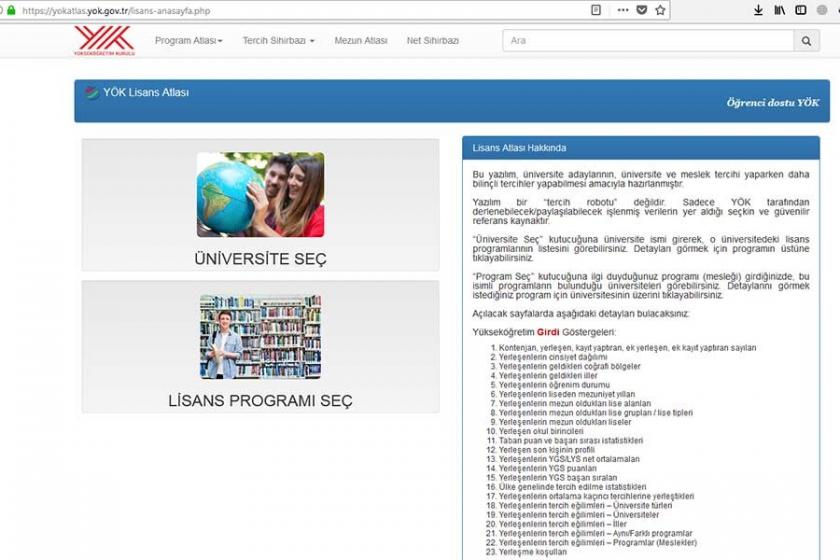Click list item 'Yerleşenlerin tercih eğilimleri – Üniversiteler'

(x=579, y=515)
